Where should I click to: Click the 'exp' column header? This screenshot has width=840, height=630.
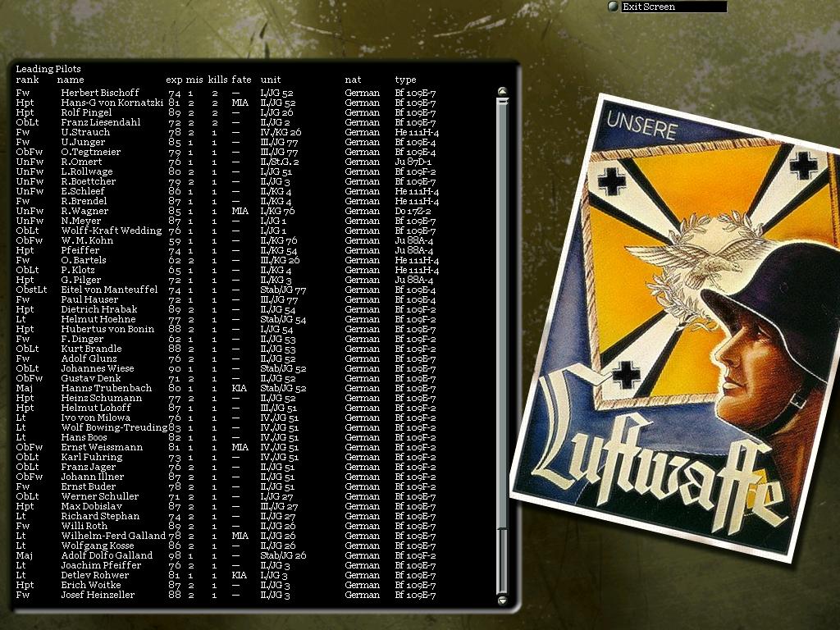pos(174,80)
